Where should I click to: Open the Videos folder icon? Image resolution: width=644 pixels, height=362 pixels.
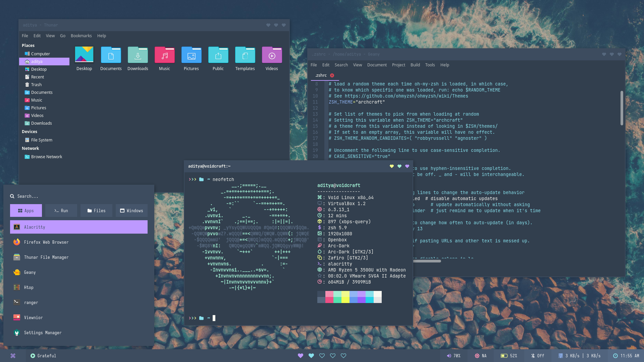272,55
